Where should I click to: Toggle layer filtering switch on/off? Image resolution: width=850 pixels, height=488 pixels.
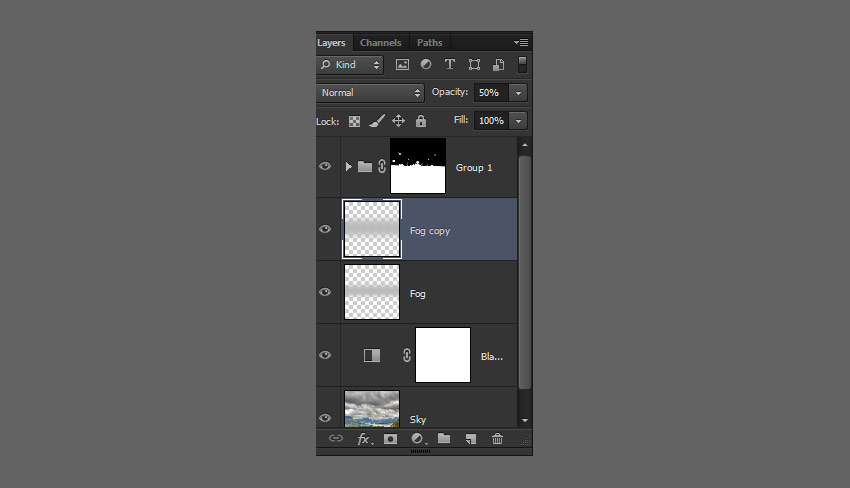click(x=523, y=65)
